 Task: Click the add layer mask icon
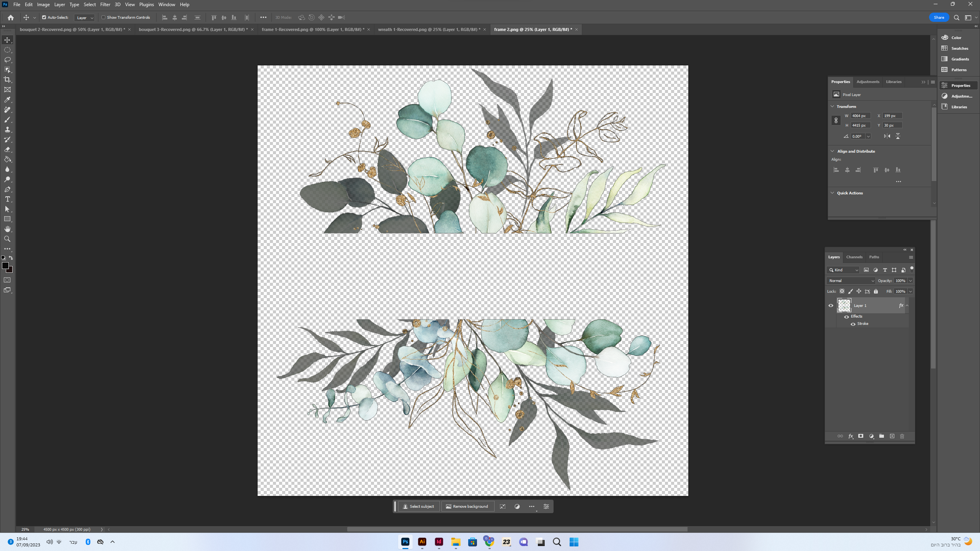861,436
